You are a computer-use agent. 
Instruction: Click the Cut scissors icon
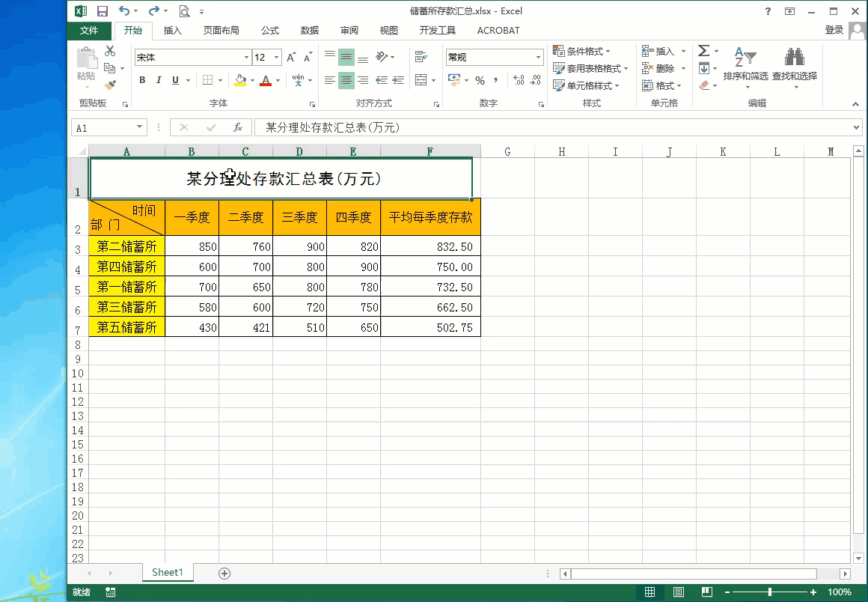110,51
